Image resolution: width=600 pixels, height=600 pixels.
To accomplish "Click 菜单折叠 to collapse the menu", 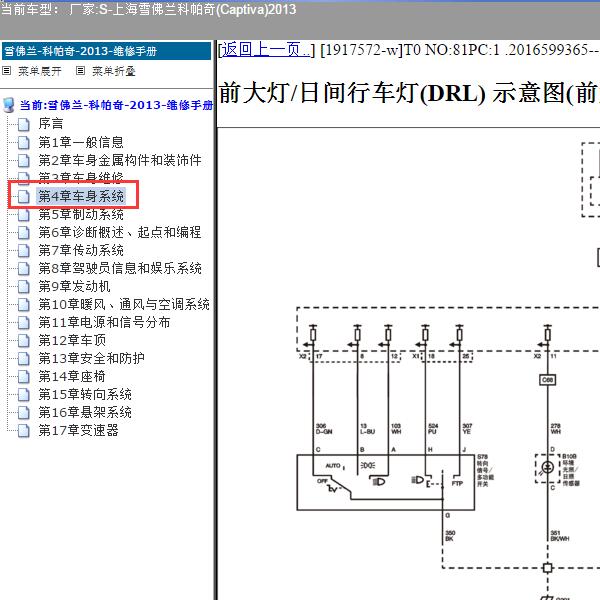I will pyautogui.click(x=114, y=71).
